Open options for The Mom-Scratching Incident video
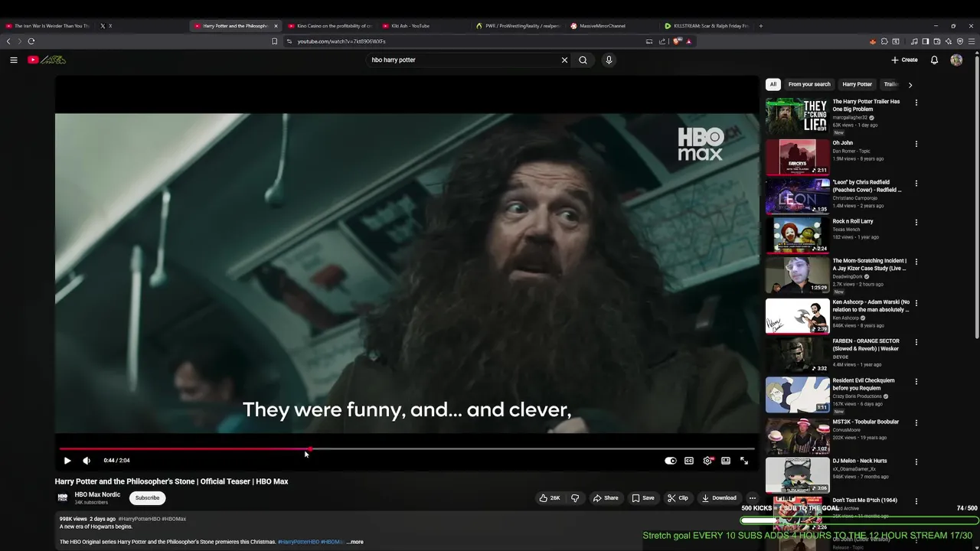This screenshot has width=980, height=551. [916, 262]
